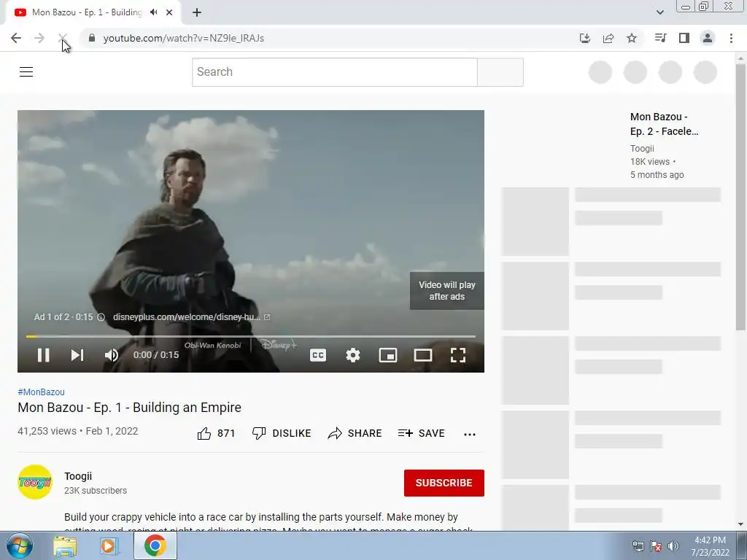View site information lock icon
747x560 pixels.
coord(92,38)
